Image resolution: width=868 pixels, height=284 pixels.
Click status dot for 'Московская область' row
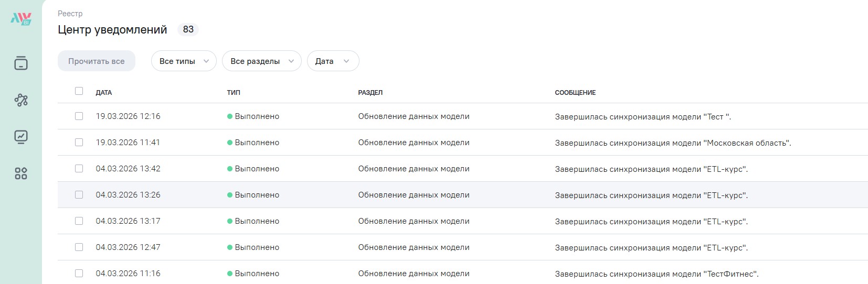pyautogui.click(x=230, y=143)
